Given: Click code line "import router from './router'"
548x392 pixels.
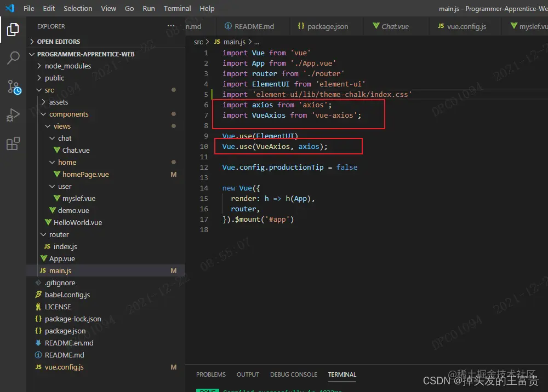Looking at the screenshot, I should [x=283, y=74].
